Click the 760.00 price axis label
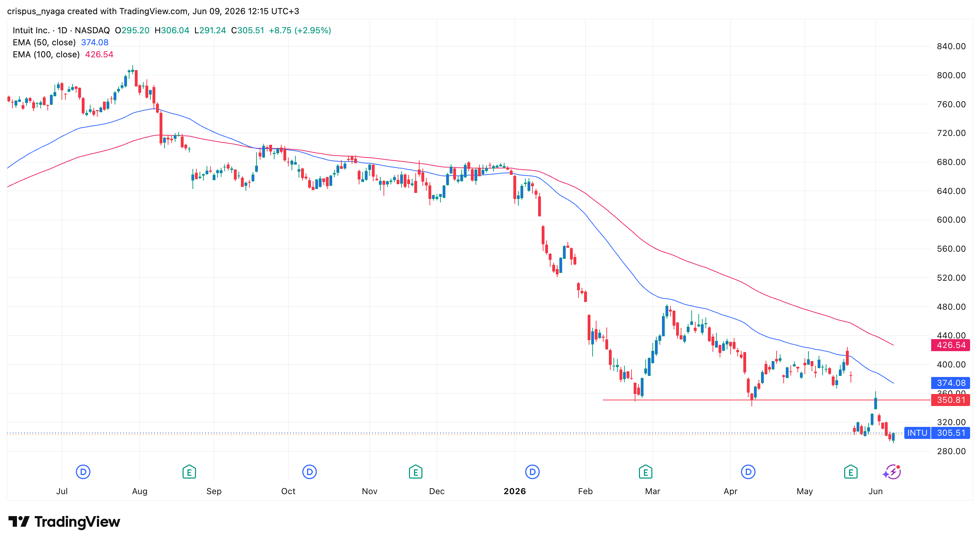Image resolution: width=980 pixels, height=543 pixels. point(951,104)
